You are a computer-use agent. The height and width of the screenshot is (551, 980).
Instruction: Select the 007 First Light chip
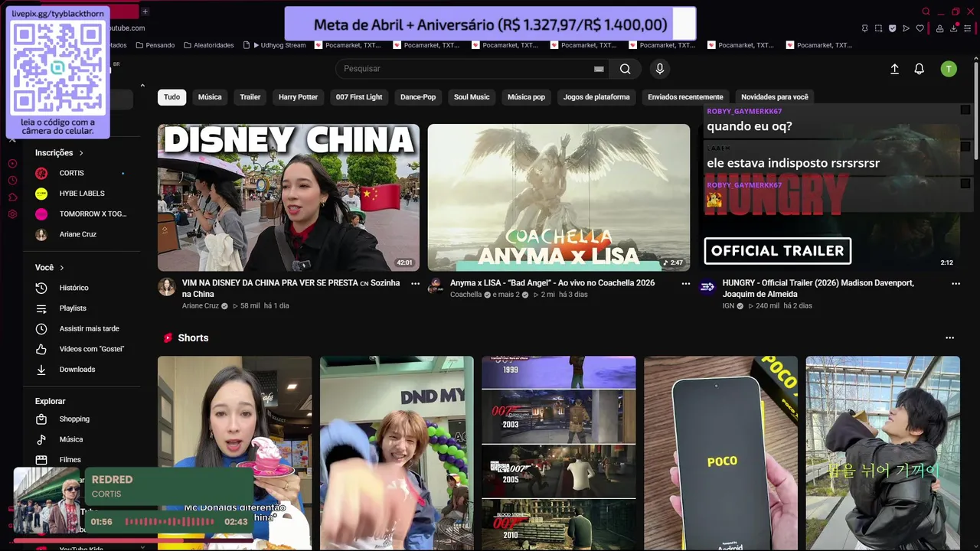pyautogui.click(x=359, y=97)
